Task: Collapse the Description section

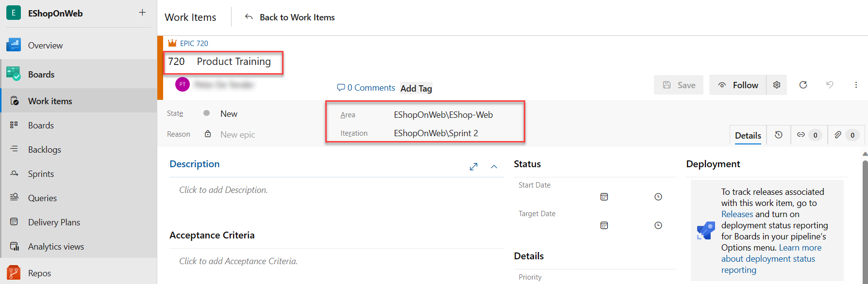Action: coord(494,167)
